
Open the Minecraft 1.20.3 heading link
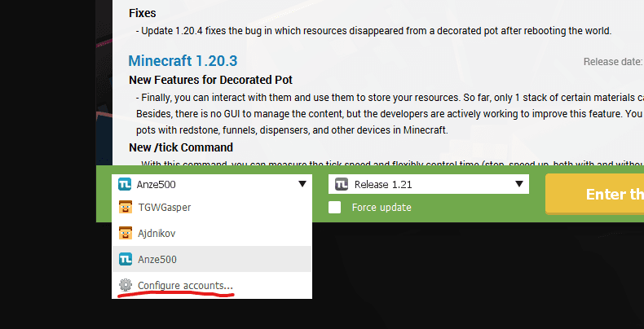tap(183, 61)
